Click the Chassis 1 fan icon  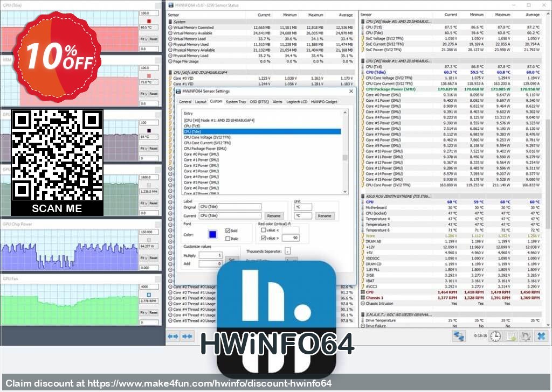[x=363, y=298]
